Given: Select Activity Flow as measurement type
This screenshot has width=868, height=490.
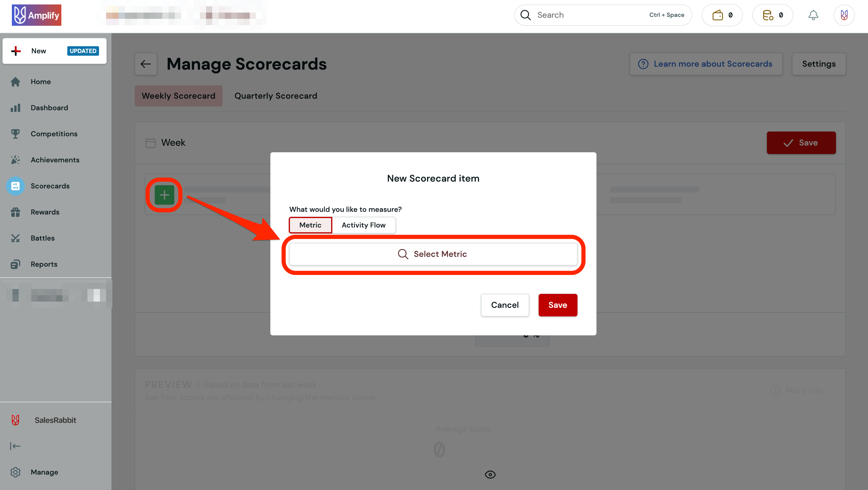Looking at the screenshot, I should 363,225.
